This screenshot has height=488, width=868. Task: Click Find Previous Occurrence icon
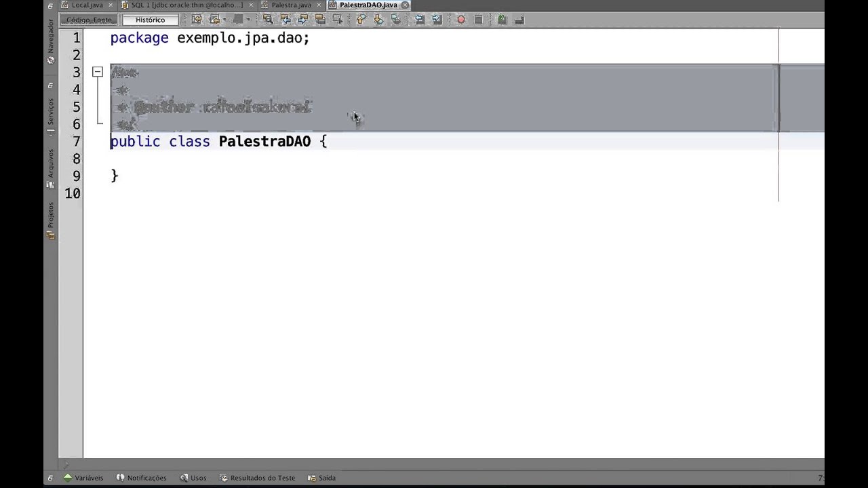[x=285, y=20]
